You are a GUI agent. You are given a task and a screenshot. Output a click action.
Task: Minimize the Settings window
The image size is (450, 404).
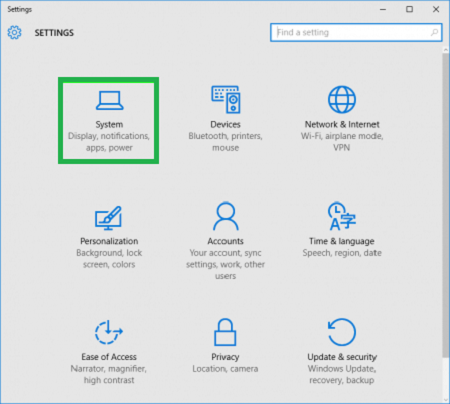[383, 9]
